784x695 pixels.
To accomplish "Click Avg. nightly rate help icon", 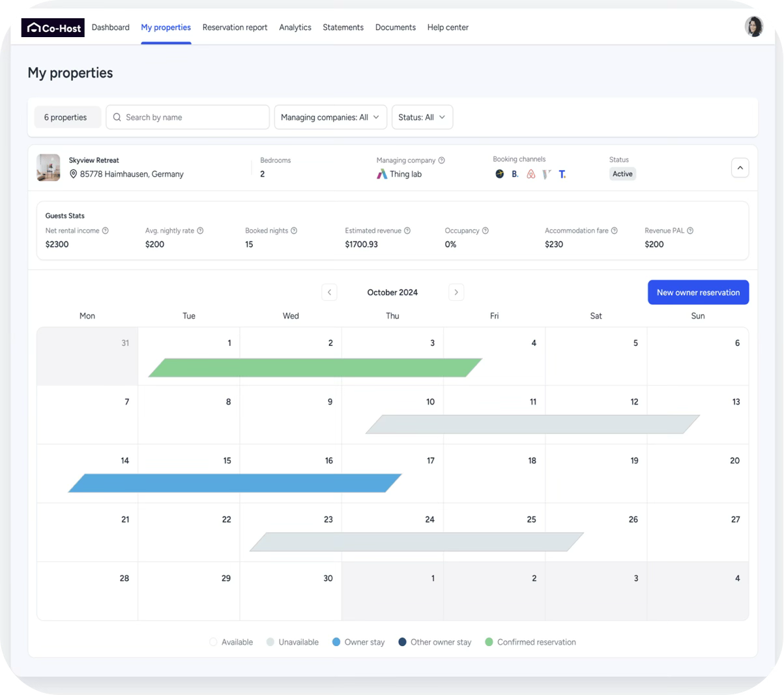I will click(200, 231).
